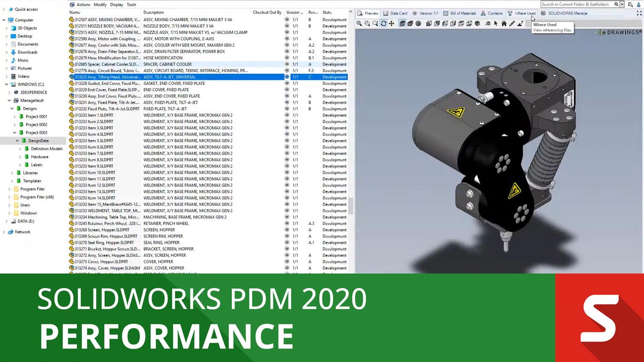This screenshot has width=644, height=362.
Task: Open the Tools menu
Action: 132,4
